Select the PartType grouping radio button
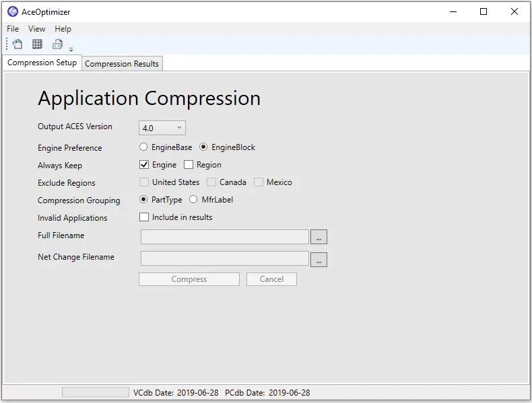The height and width of the screenshot is (403, 532). point(143,199)
